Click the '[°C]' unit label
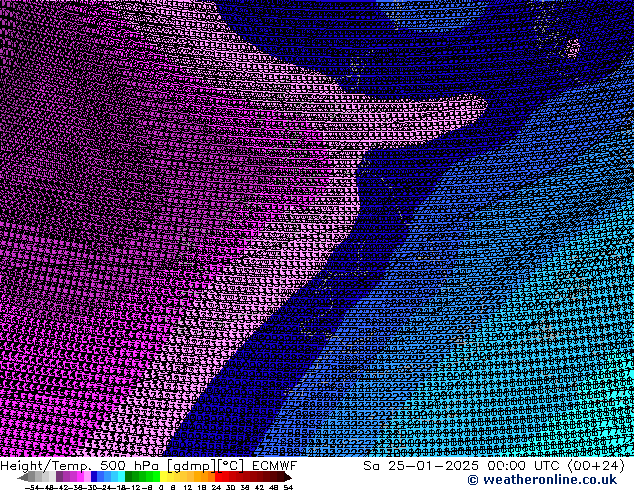Screen dimensions: 634x490 pyautogui.click(x=231, y=466)
